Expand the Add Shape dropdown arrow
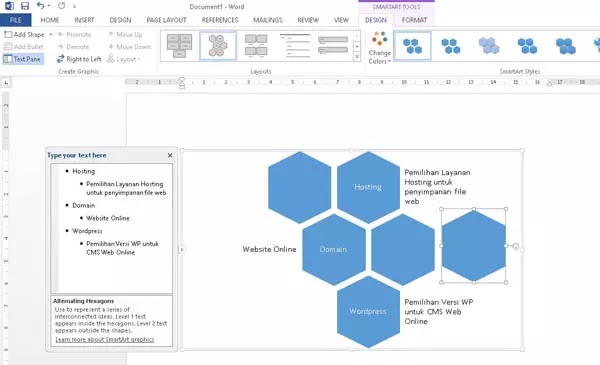 (x=51, y=34)
